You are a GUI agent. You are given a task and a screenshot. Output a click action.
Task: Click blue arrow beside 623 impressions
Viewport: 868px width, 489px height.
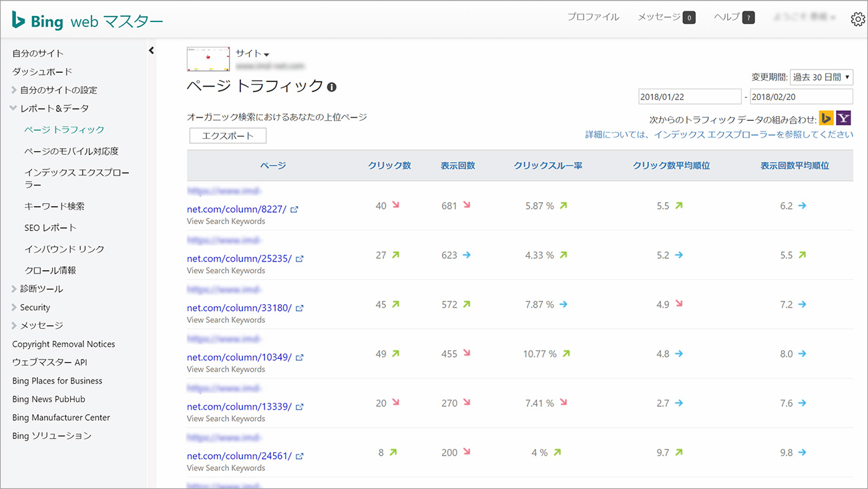467,255
